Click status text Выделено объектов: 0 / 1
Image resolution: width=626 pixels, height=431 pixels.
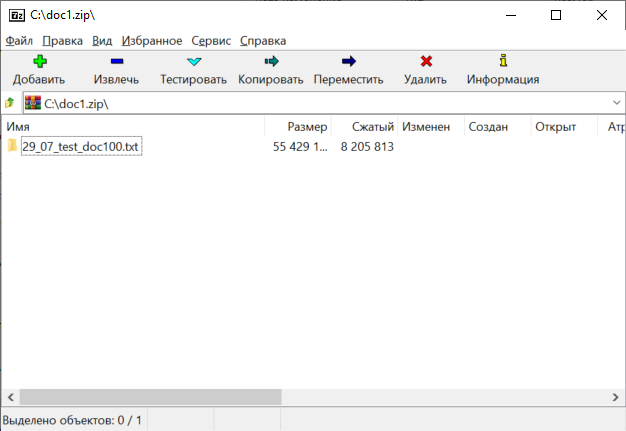[72, 420]
